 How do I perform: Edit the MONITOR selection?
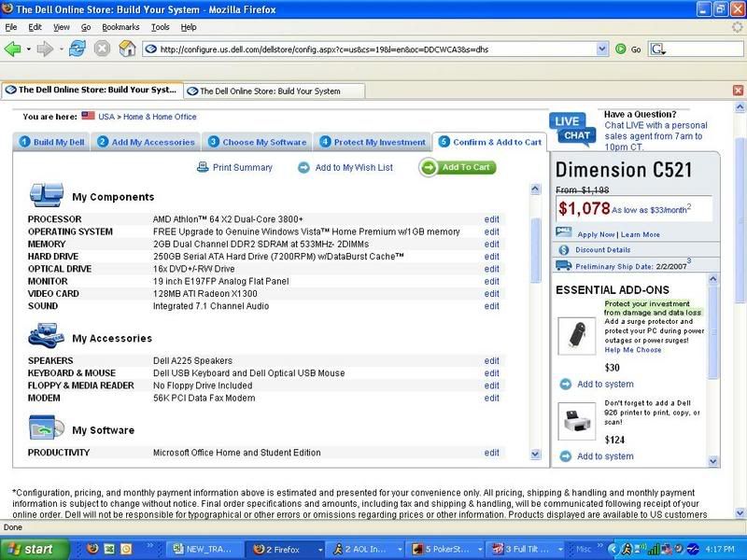492,282
